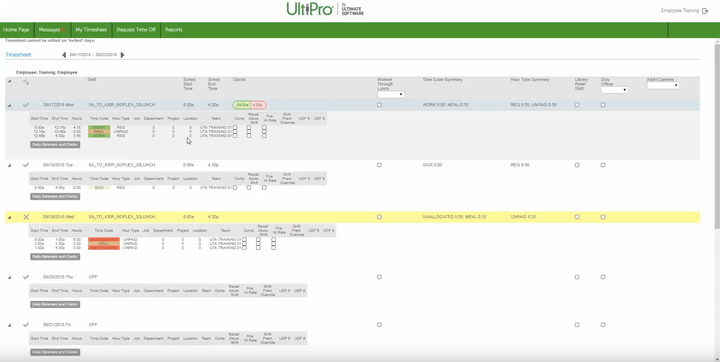
Task: Collapse the 09/20/2018 Thu row
Action: [x=9, y=277]
